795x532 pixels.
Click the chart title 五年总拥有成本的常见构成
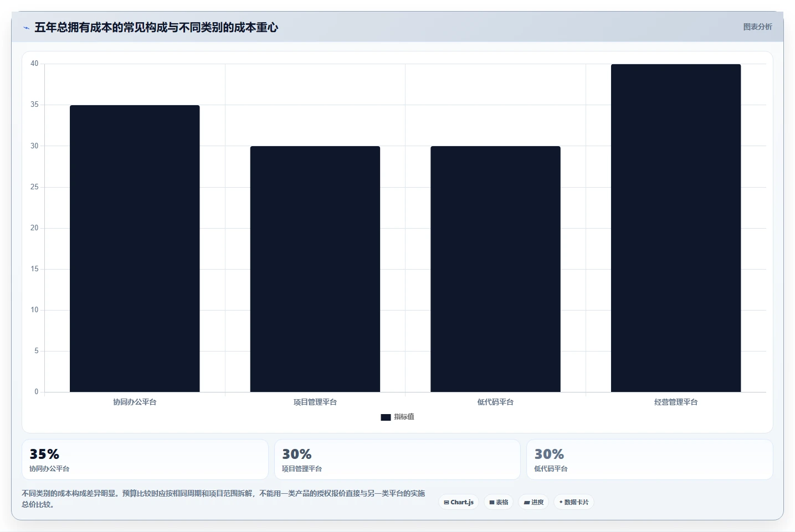pyautogui.click(x=156, y=28)
